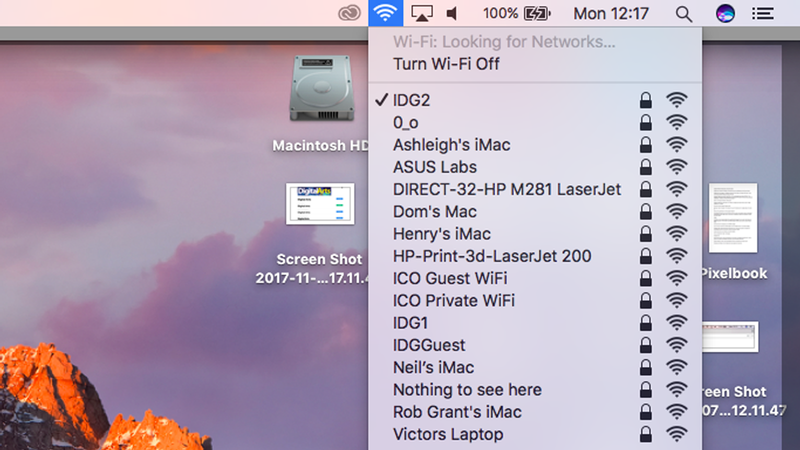Click the Macintosh HD label text
800x450 pixels.
point(320,146)
